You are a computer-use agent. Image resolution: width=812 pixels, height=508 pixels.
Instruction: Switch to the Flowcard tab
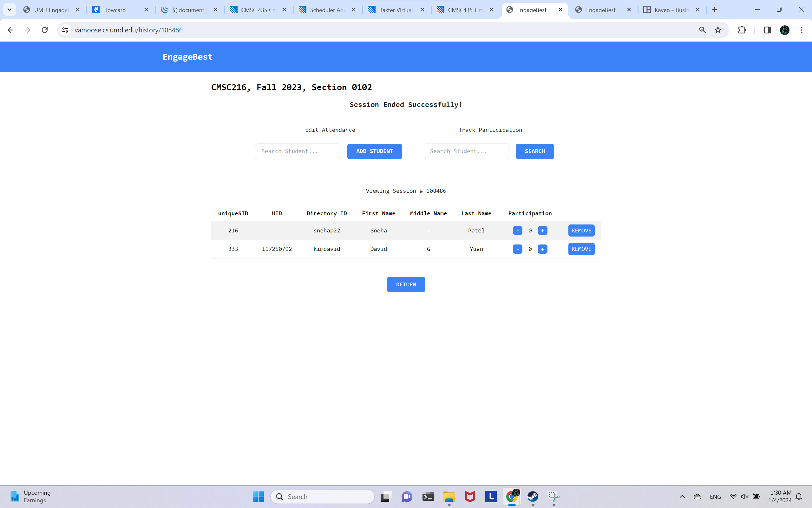[x=121, y=10]
